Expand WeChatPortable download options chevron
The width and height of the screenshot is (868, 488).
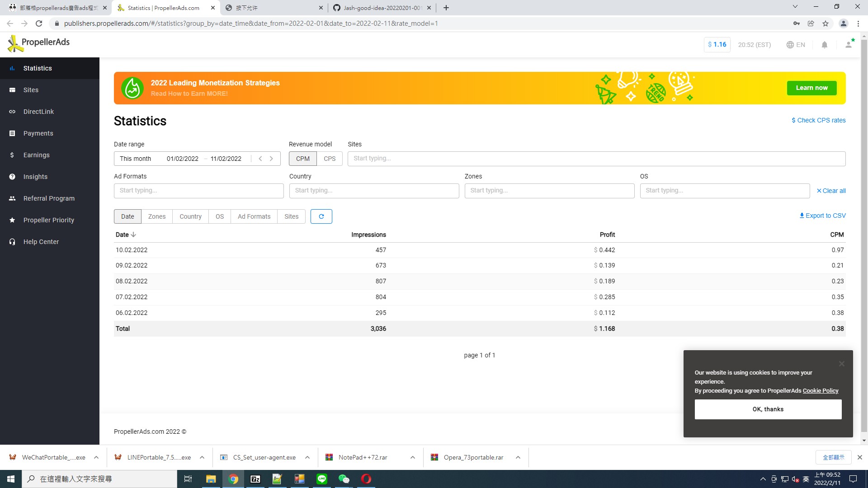click(96, 457)
